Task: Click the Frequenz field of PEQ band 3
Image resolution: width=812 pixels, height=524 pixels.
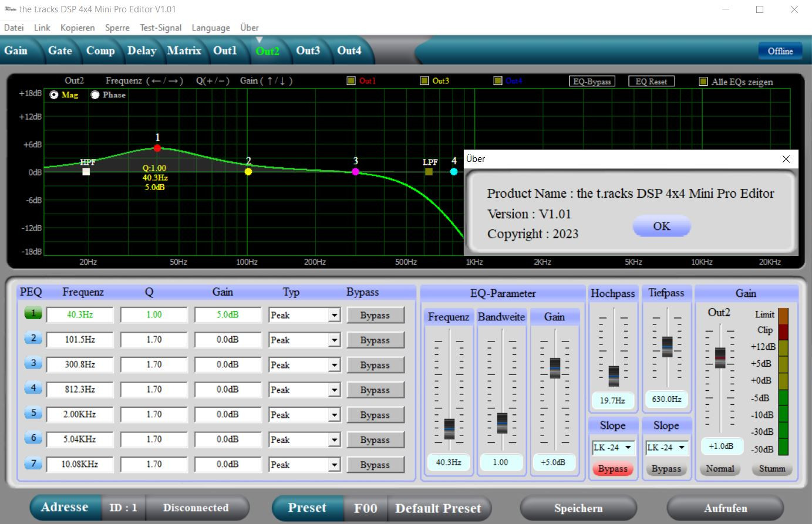Action: pyautogui.click(x=80, y=364)
